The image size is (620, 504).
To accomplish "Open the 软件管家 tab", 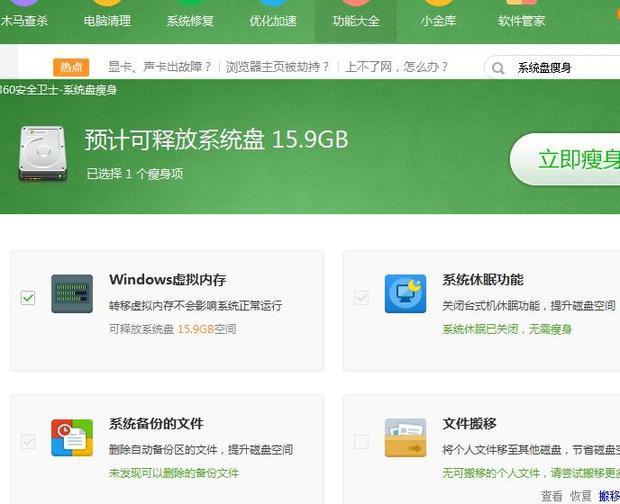I will point(522,21).
